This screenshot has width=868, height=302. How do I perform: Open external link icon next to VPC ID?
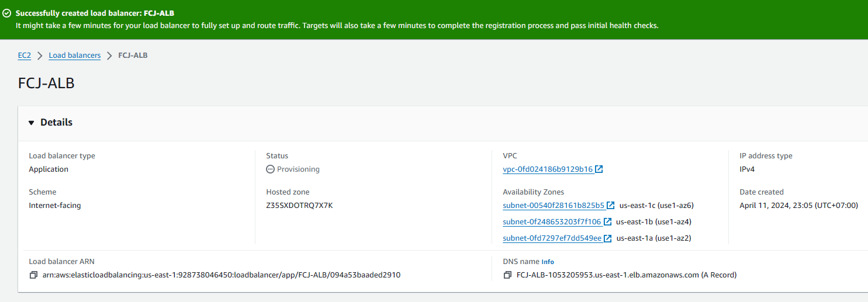[x=599, y=169]
